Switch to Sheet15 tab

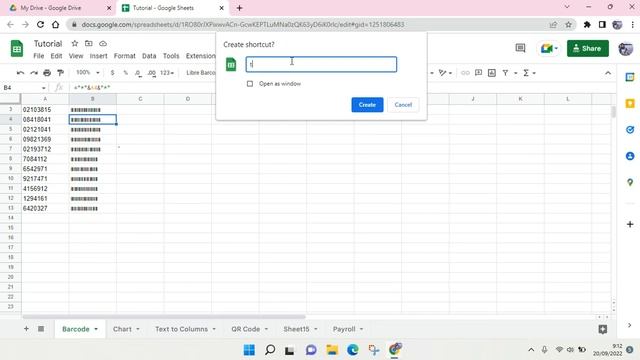(296, 329)
